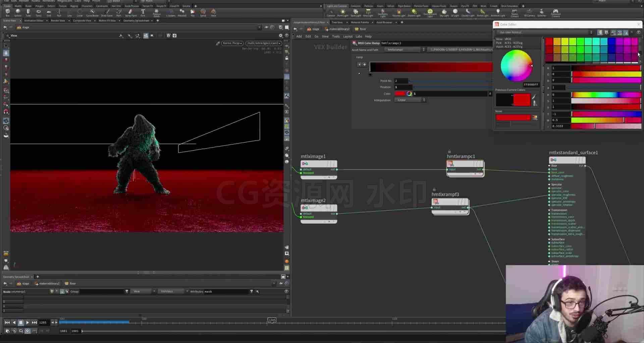Toggle the points view button in spreadsheet
644x343 pixels.
click(x=62, y=291)
